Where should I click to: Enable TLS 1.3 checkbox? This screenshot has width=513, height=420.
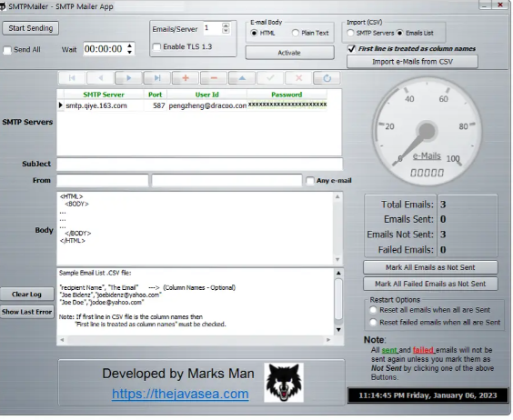[x=157, y=47]
